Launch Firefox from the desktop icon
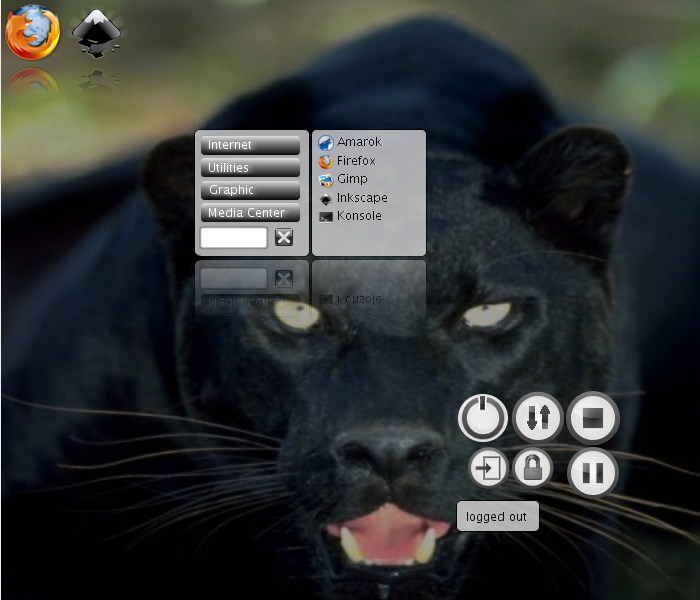Screen dimensions: 700x600 click(x=32, y=32)
